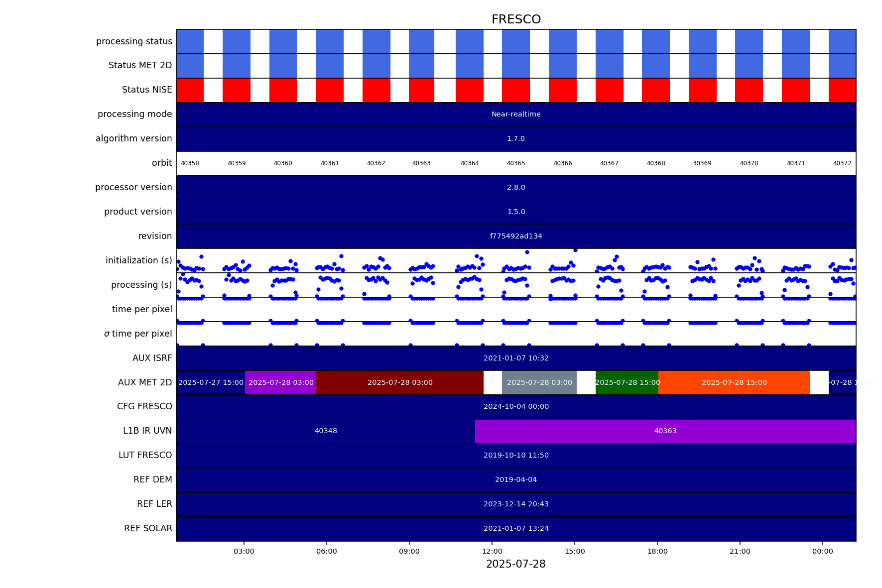The image size is (882, 588).
Task: Click the 12:00 time axis tick label
Action: pos(492,551)
